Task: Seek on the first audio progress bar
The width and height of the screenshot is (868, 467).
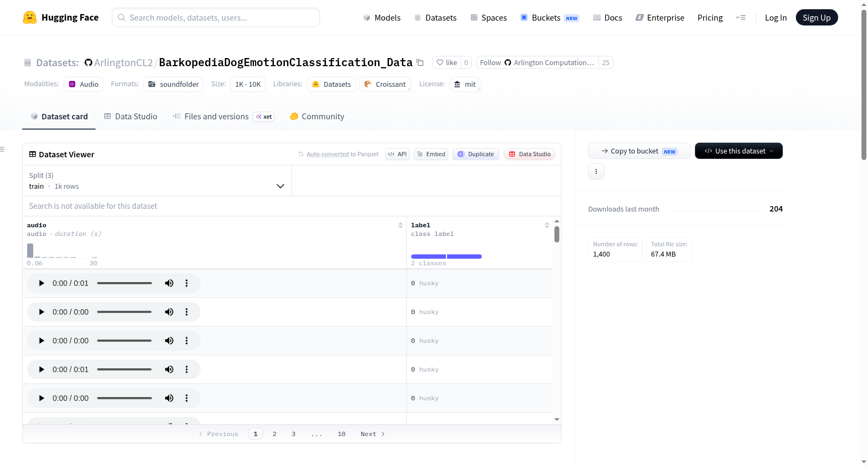Action: 124,283
